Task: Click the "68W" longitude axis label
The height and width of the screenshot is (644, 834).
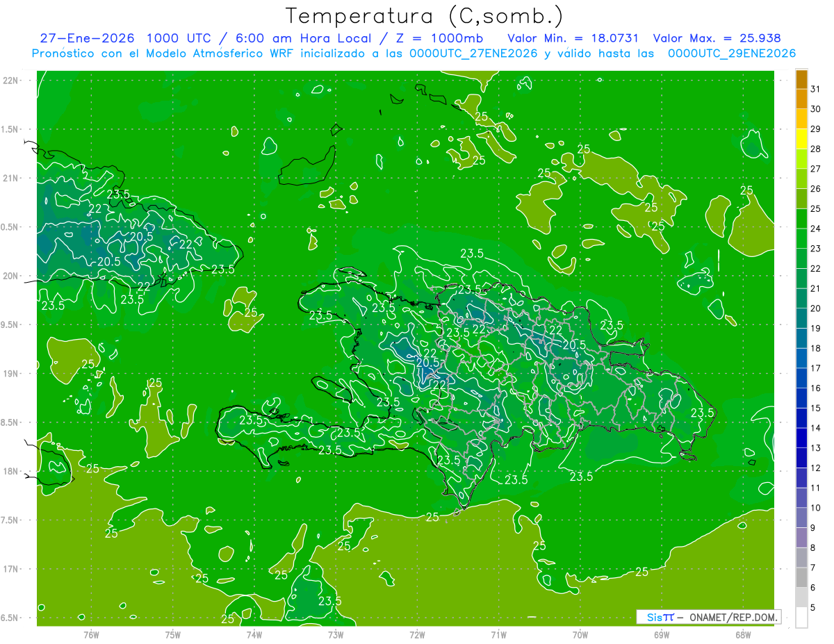Action: coord(742,634)
